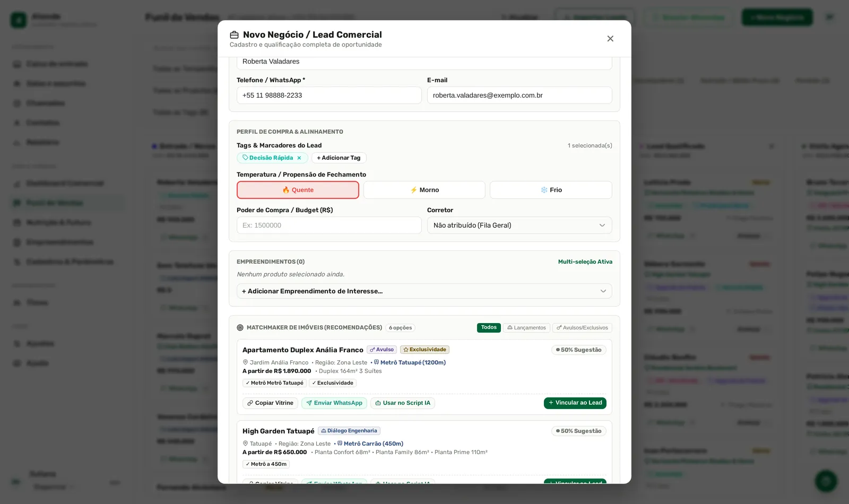The width and height of the screenshot is (849, 504).
Task: Add a new lead tag
Action: 339,158
